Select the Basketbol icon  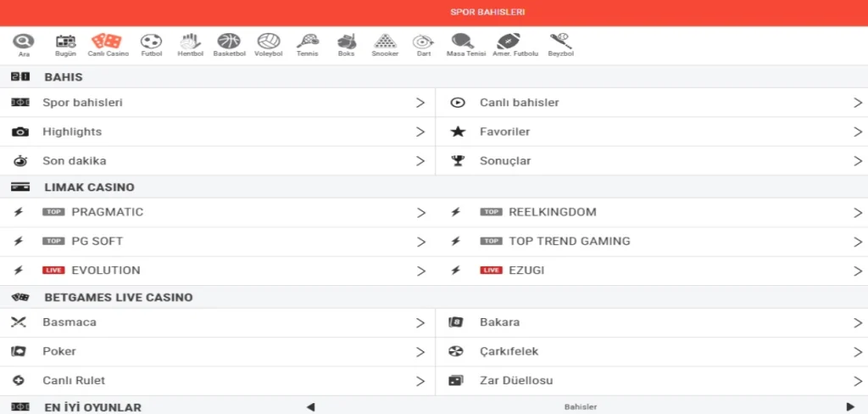pyautogui.click(x=229, y=42)
